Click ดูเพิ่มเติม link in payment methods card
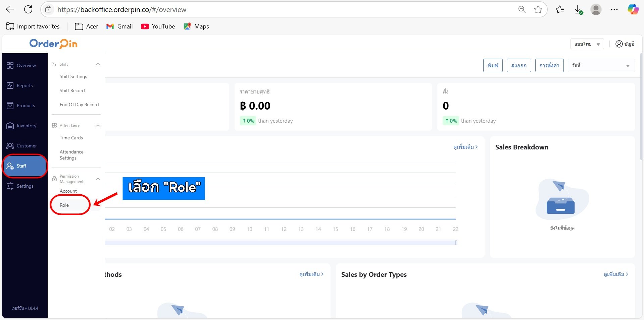644x320 pixels. pos(311,274)
